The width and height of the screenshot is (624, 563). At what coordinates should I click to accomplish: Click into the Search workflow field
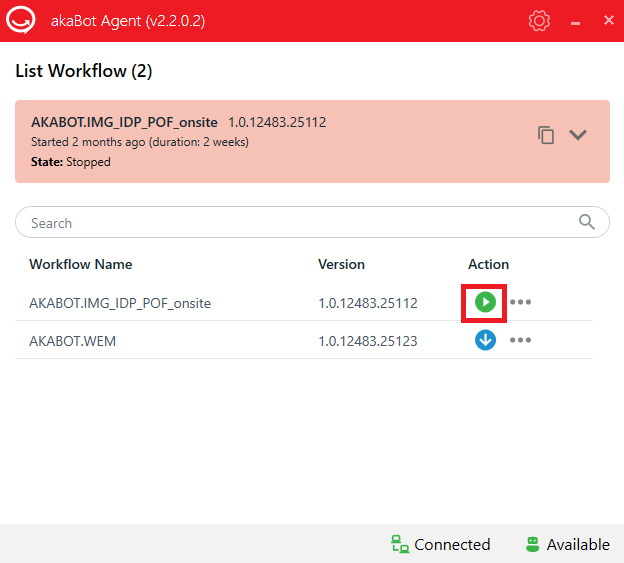(x=312, y=222)
